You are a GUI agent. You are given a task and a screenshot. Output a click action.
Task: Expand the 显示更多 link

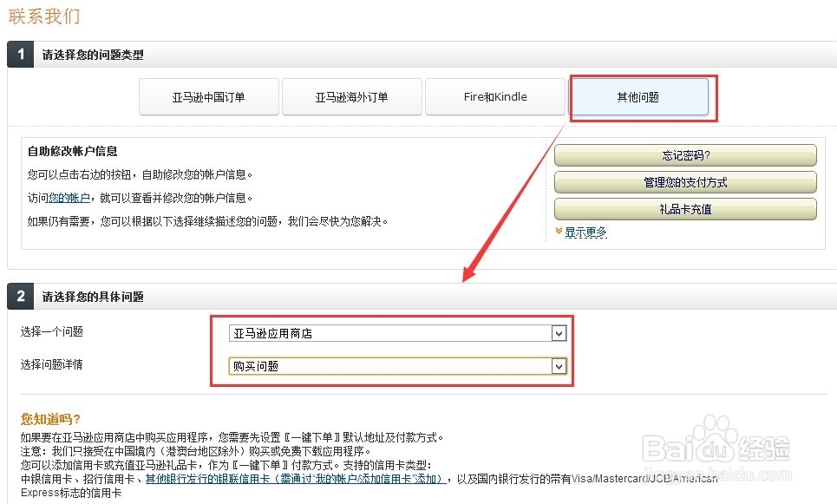(x=585, y=232)
